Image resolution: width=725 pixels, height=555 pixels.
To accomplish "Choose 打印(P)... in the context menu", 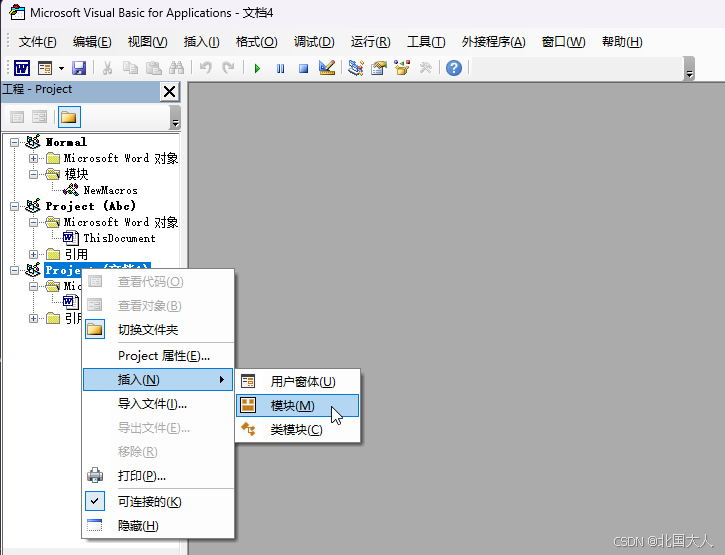I will click(x=158, y=475).
